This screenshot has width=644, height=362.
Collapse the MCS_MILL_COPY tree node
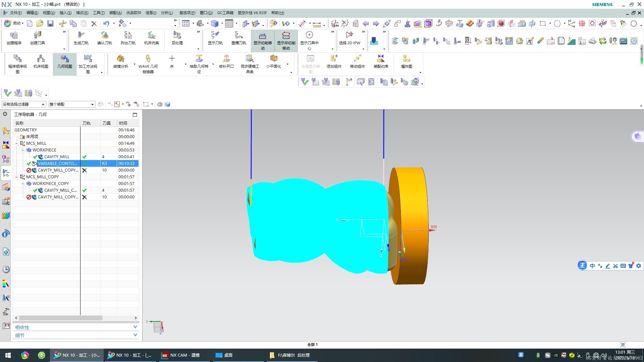[x=17, y=177]
